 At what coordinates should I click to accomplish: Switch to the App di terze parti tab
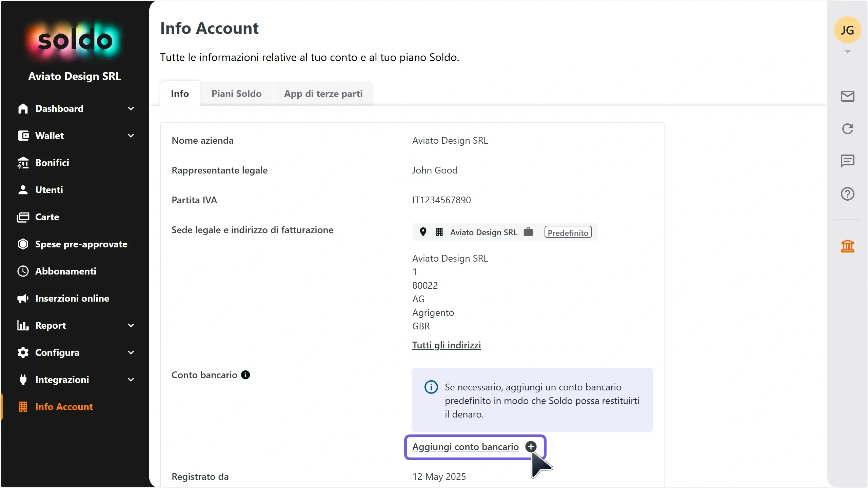point(323,94)
